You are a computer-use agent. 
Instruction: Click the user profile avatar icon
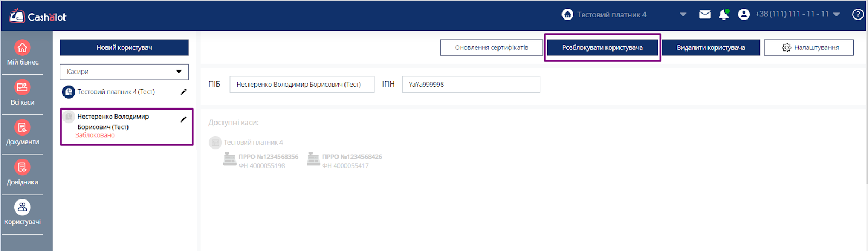tap(744, 15)
